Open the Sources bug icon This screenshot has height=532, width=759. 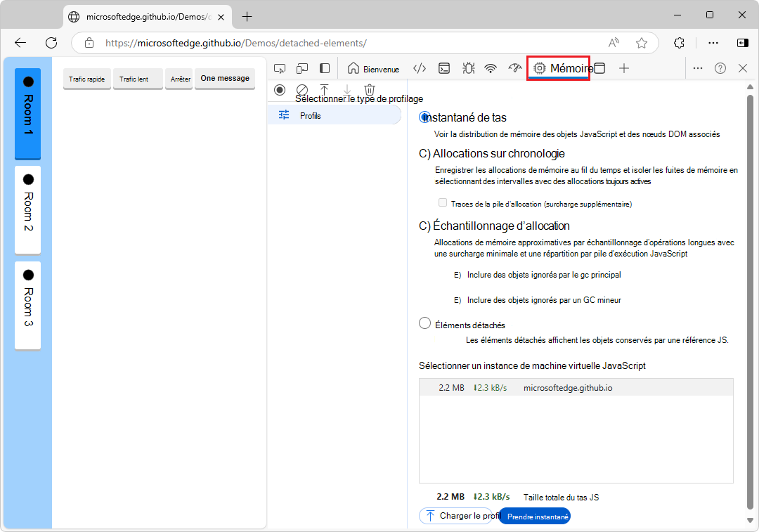(x=468, y=68)
